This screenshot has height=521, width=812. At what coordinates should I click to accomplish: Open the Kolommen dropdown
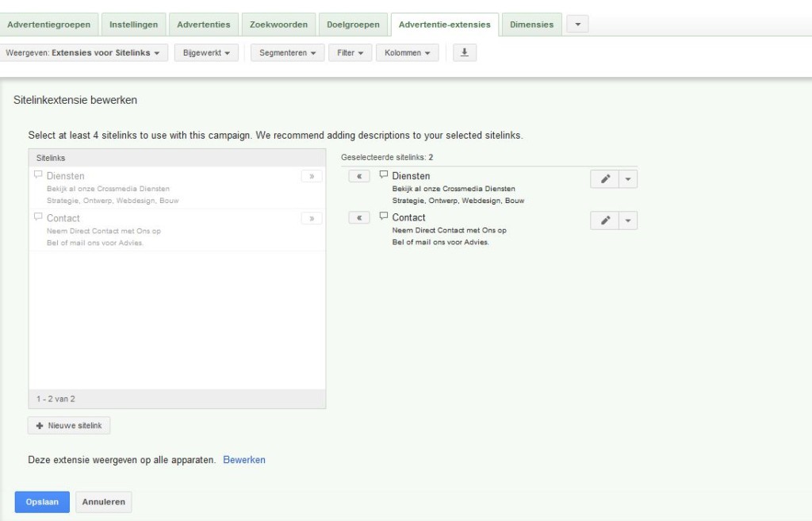pyautogui.click(x=407, y=53)
